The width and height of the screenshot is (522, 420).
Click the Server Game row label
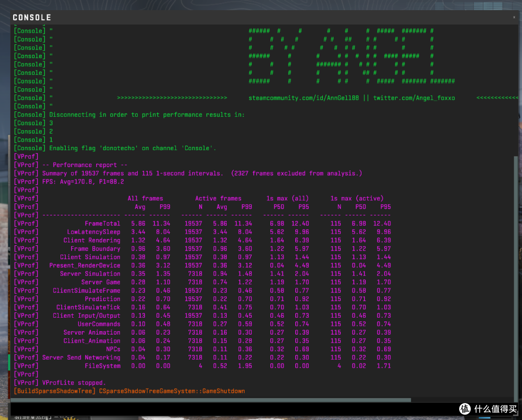pyautogui.click(x=101, y=282)
